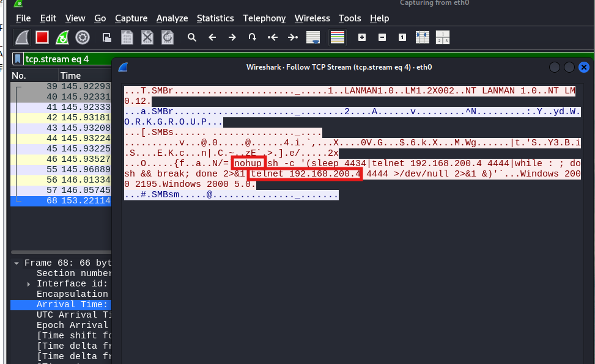Collapse the Frame 68 tree node
This screenshot has height=364, width=595.
click(17, 263)
